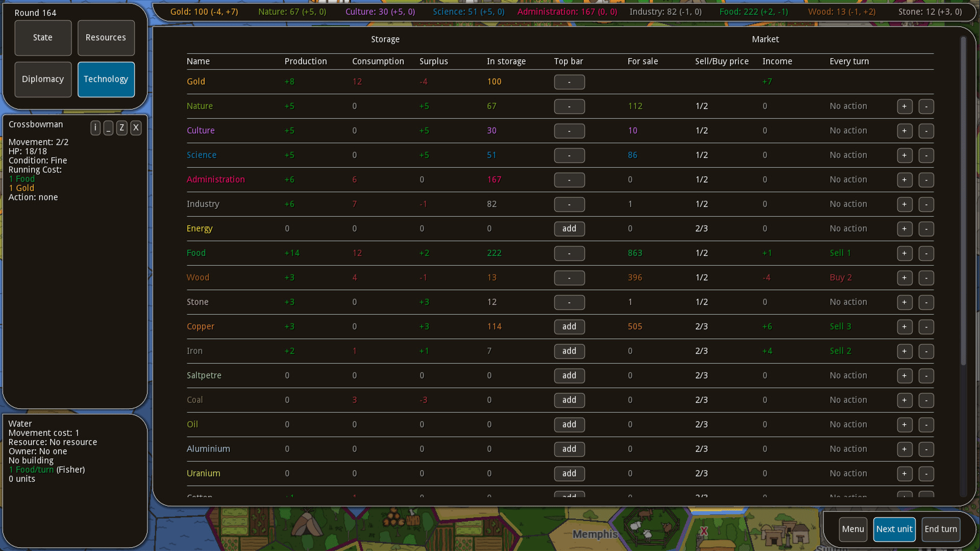Add Uranium to the top bar

(569, 473)
